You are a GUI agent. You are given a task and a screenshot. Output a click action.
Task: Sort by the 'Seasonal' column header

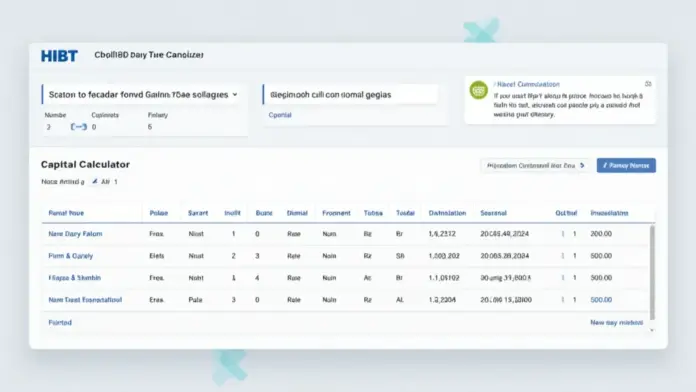[x=493, y=213]
